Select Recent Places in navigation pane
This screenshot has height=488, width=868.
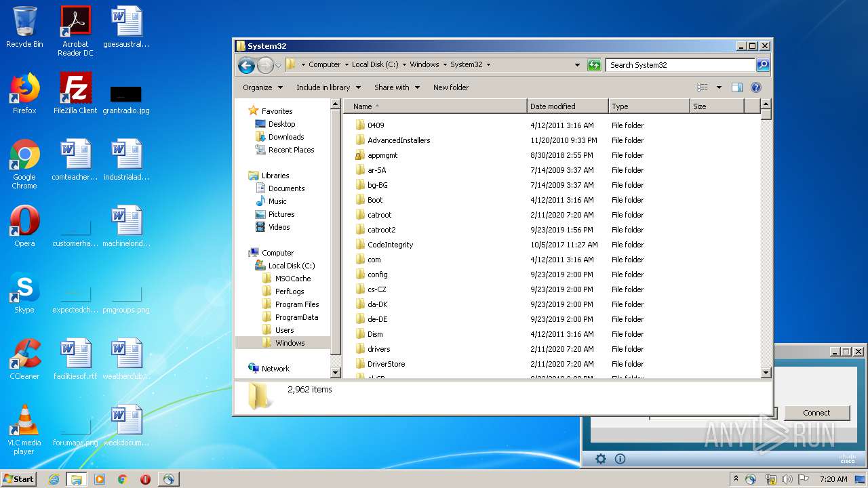(291, 150)
